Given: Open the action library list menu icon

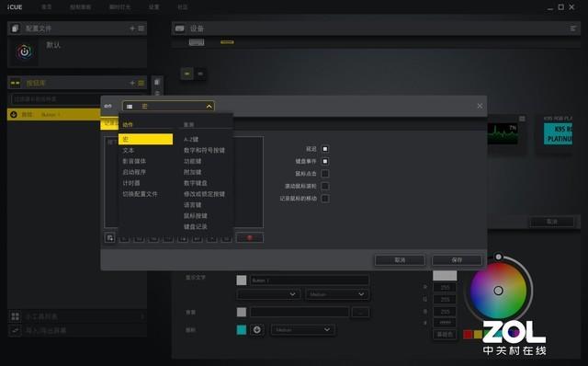Looking at the screenshot, I should click(x=141, y=83).
